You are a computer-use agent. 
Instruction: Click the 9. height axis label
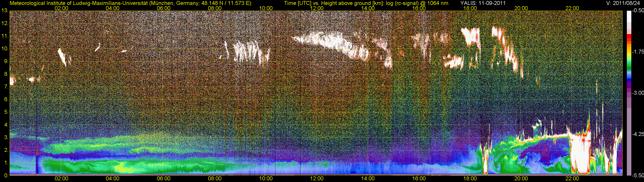tap(6, 61)
